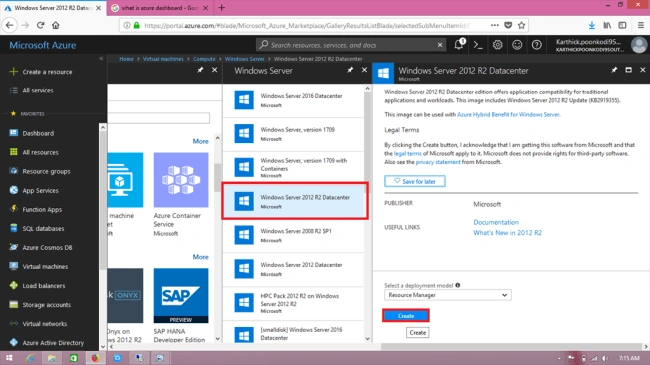This screenshot has height=365, width=650.
Task: Select Windows Server 2008 R2 SP1
Action: [293, 235]
